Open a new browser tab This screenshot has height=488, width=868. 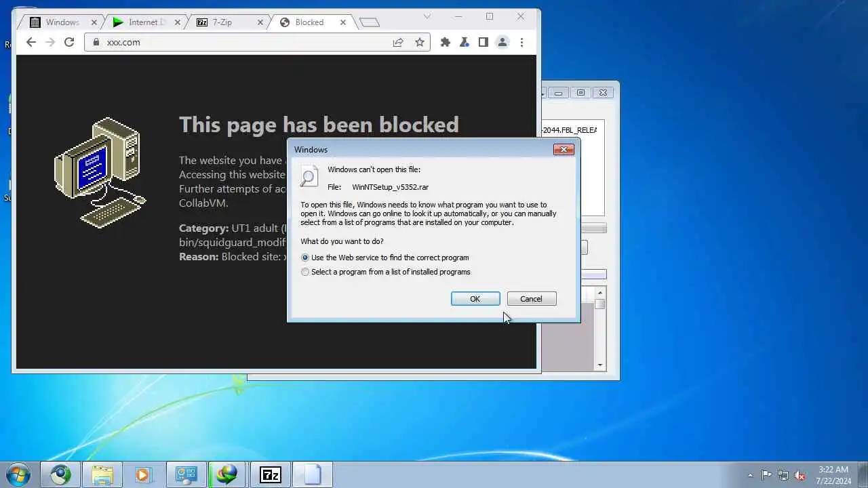pos(369,22)
